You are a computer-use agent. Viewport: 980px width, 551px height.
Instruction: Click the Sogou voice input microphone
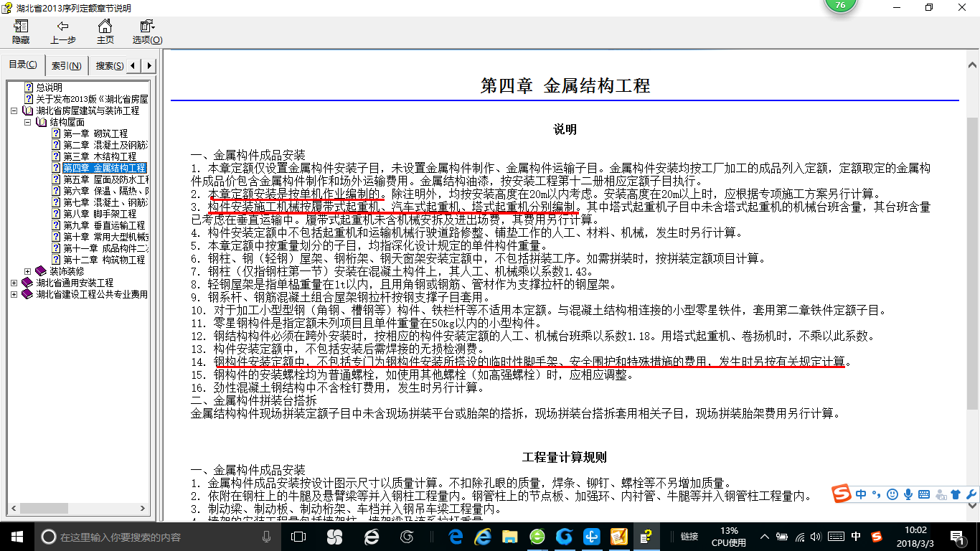point(908,494)
